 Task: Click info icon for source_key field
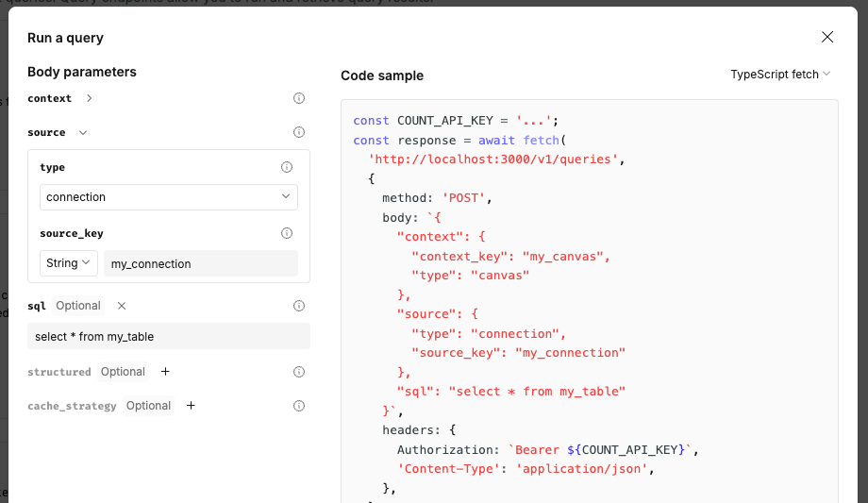click(287, 233)
